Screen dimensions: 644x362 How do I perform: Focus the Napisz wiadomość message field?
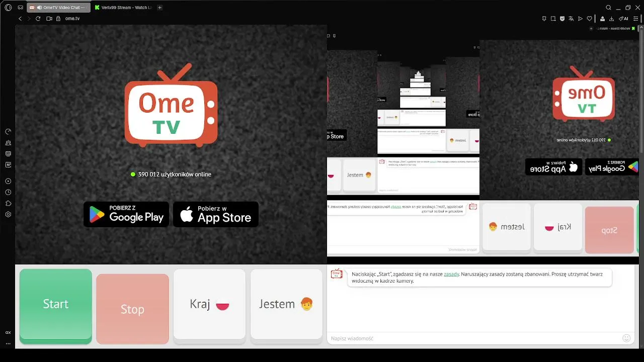(x=473, y=338)
